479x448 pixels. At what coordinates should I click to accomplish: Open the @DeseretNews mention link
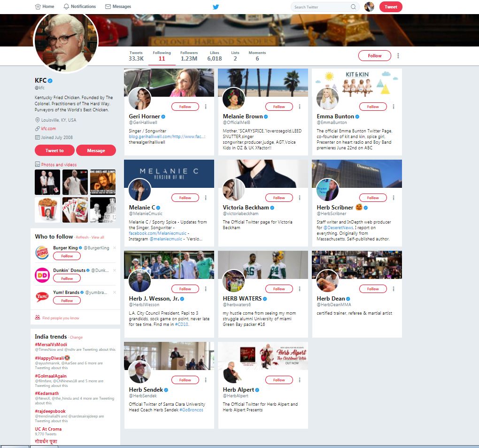338,227
